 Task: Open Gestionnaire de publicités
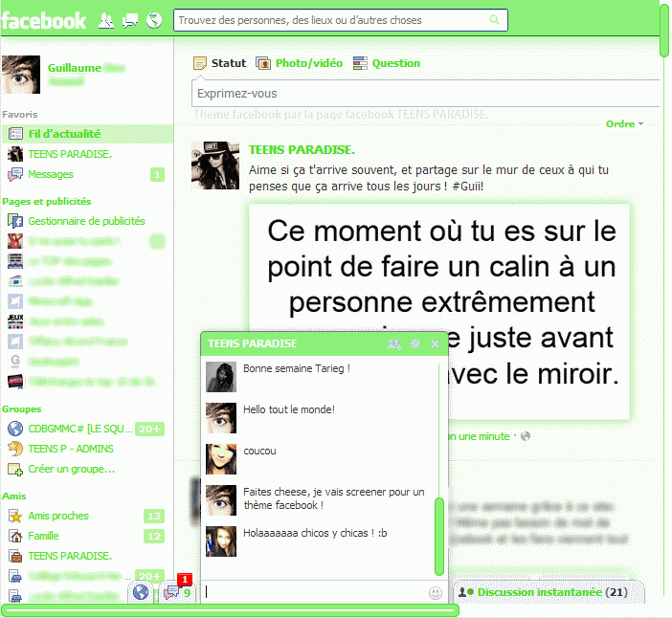(x=86, y=221)
